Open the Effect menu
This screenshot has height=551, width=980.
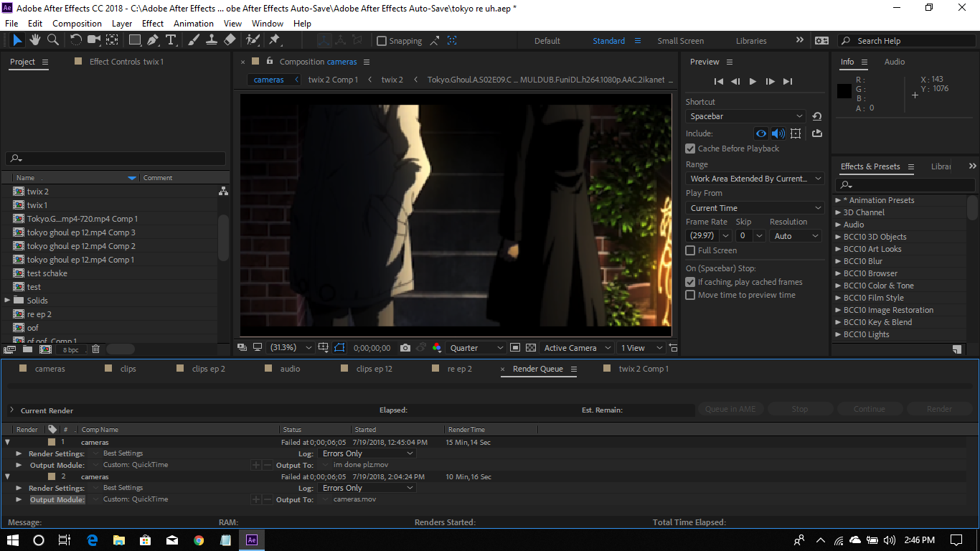tap(153, 23)
